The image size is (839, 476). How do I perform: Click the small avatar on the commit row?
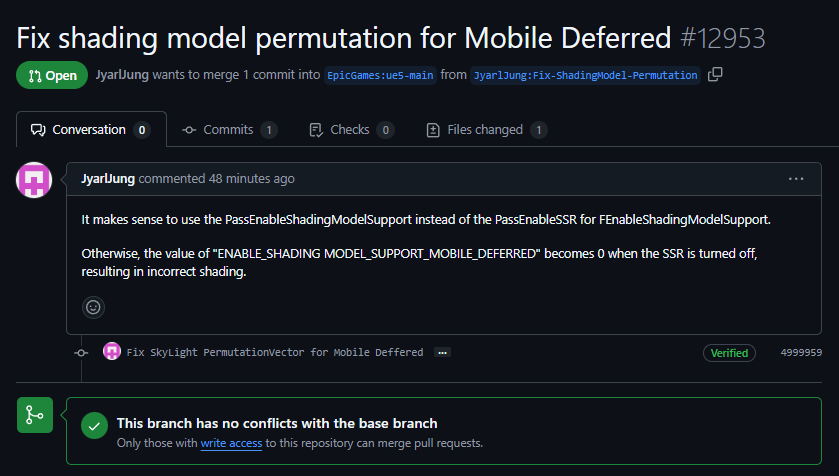pos(112,351)
